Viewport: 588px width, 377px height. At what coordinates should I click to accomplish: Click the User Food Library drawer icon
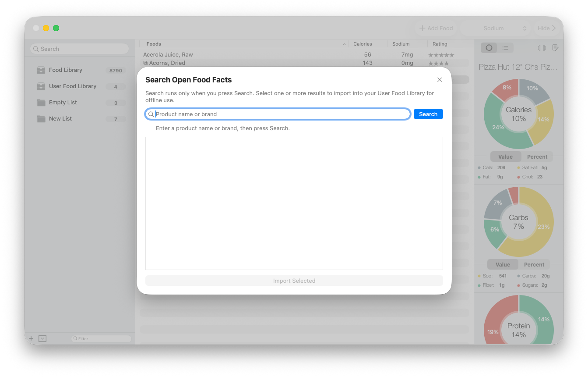tap(41, 86)
